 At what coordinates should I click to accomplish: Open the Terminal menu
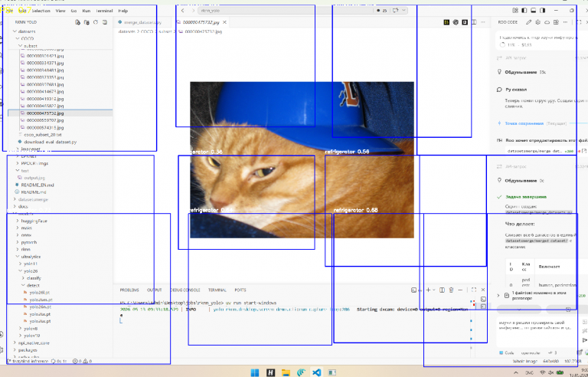[x=104, y=11]
